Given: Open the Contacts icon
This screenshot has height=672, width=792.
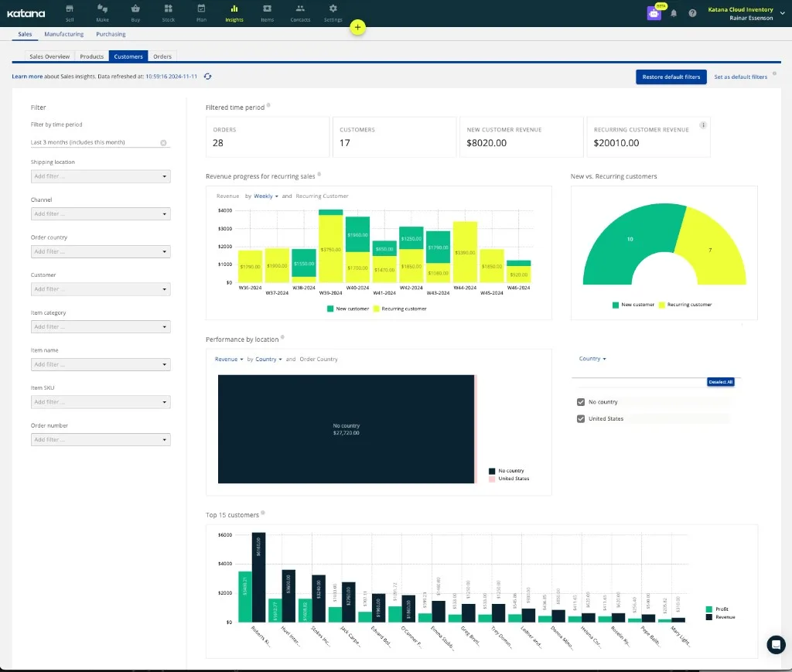Looking at the screenshot, I should click(x=300, y=12).
